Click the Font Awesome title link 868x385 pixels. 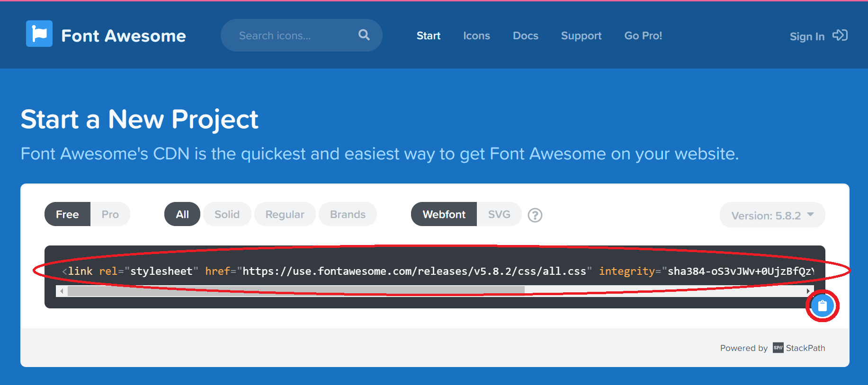pos(124,36)
